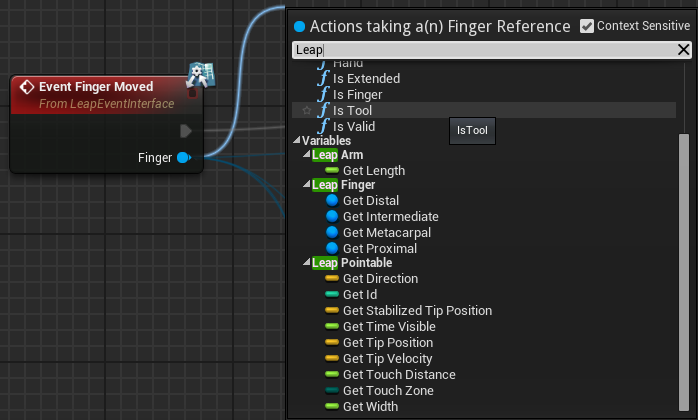
Task: Pick Get Intermediate variable
Action: pyautogui.click(x=381, y=216)
